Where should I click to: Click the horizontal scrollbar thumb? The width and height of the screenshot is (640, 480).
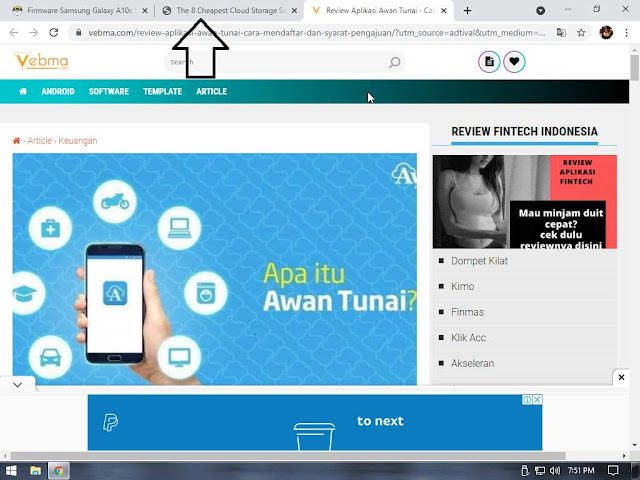coord(288,456)
